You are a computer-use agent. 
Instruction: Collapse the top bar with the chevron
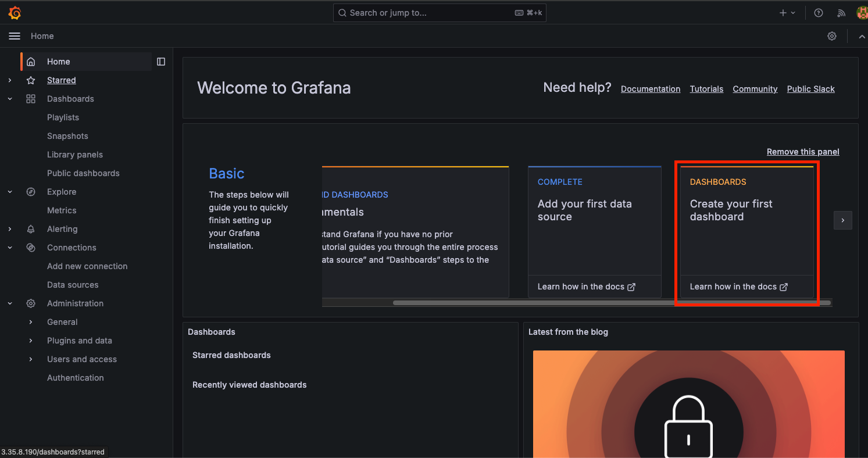point(862,36)
